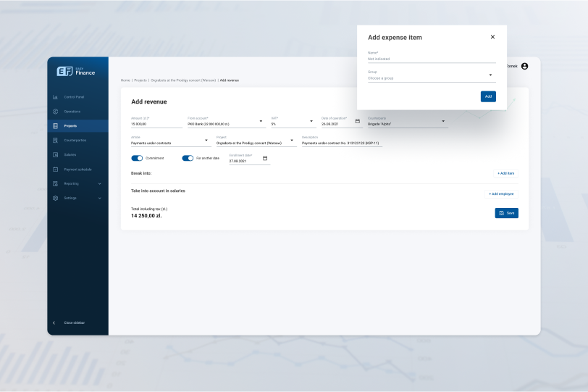The height and width of the screenshot is (392, 588).
Task: Toggle the Commitment switch
Action: click(137, 158)
